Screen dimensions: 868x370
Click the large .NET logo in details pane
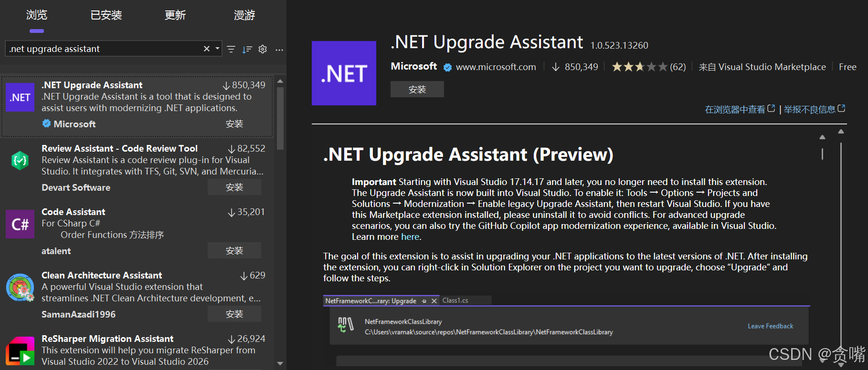tap(344, 73)
